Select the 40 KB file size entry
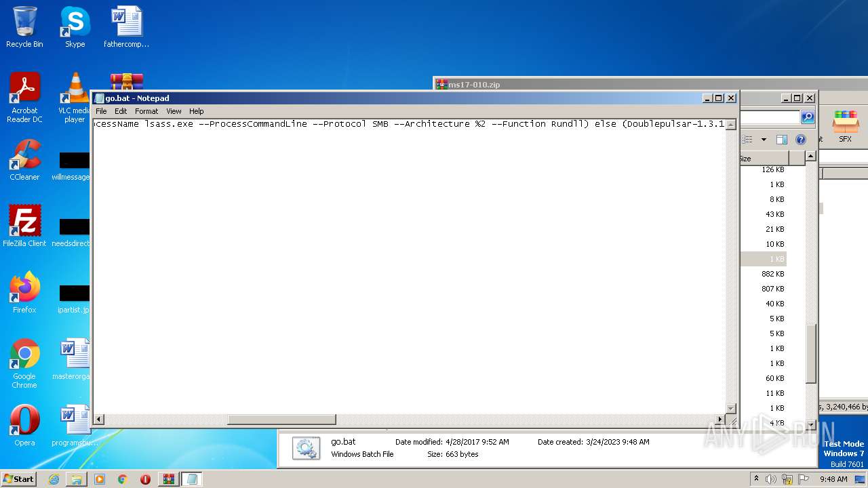This screenshot has height=488, width=868. click(x=774, y=304)
